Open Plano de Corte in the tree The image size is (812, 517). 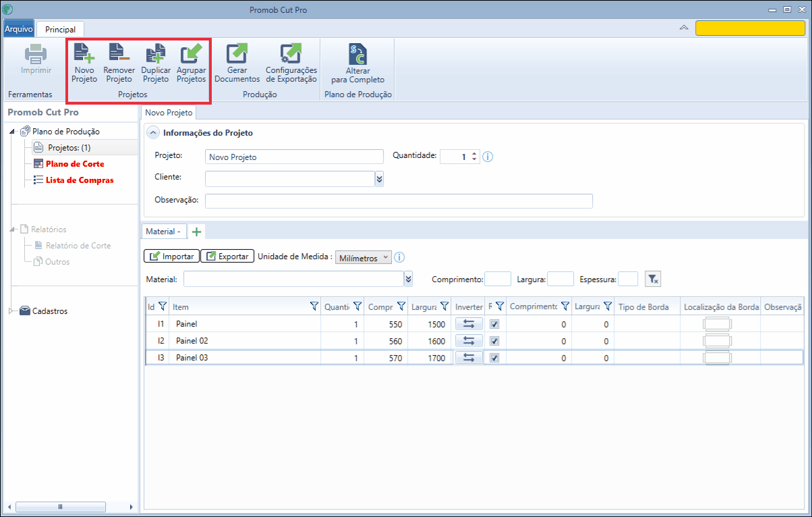click(x=75, y=164)
